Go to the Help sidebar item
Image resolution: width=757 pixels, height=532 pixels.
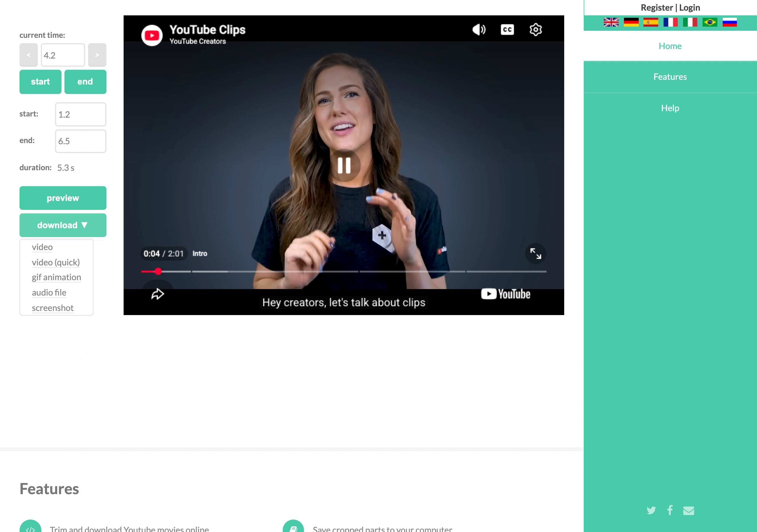670,108
